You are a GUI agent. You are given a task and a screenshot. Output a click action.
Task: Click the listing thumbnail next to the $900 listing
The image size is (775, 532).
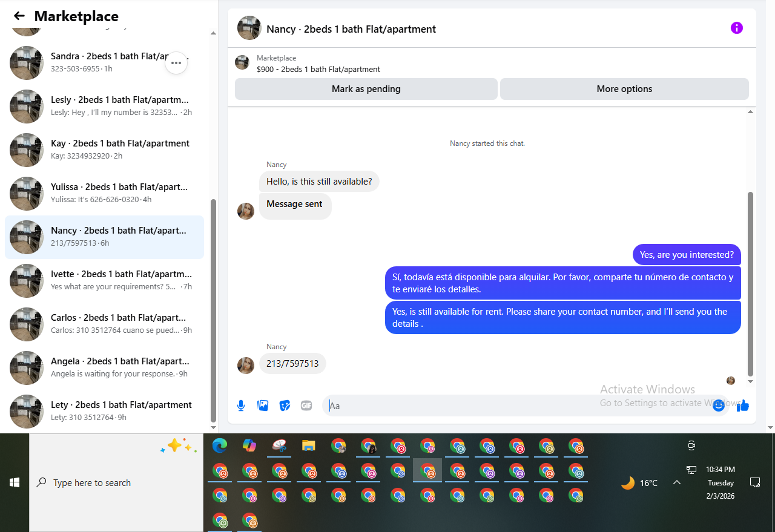(x=242, y=62)
